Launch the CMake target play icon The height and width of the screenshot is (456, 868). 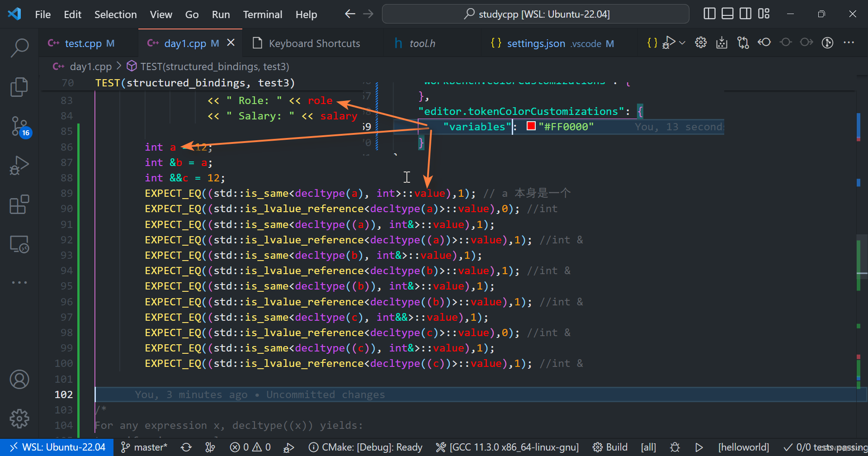point(699,447)
